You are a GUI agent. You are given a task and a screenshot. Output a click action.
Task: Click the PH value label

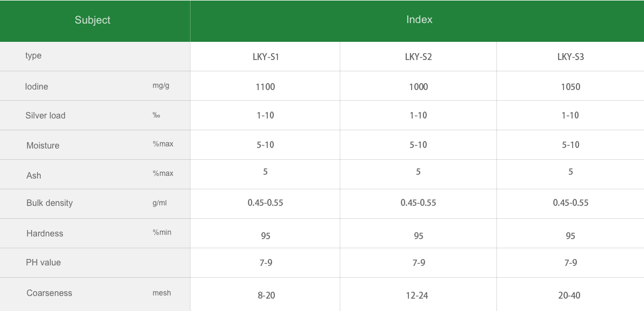coord(43,263)
